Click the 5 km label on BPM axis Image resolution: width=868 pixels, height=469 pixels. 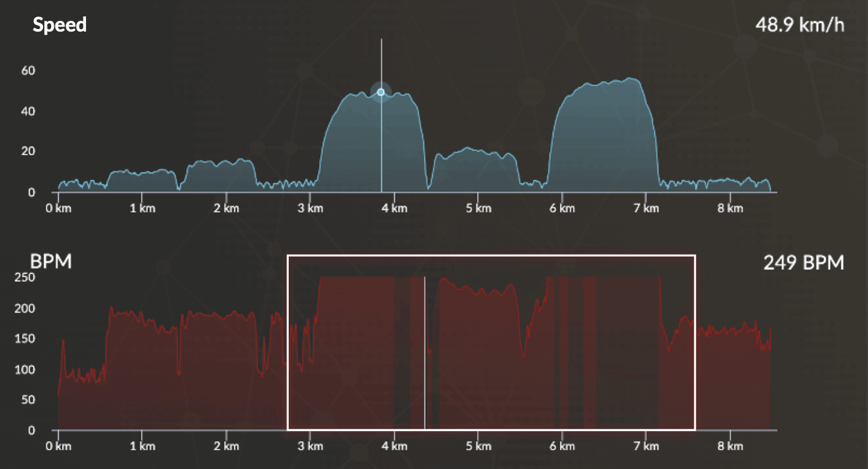(x=478, y=446)
